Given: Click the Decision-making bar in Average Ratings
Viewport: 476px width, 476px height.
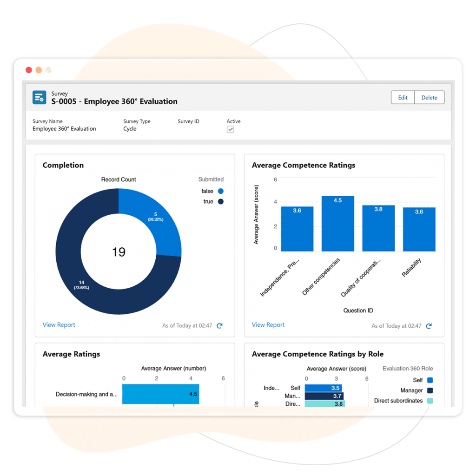Looking at the screenshot, I should 160,394.
